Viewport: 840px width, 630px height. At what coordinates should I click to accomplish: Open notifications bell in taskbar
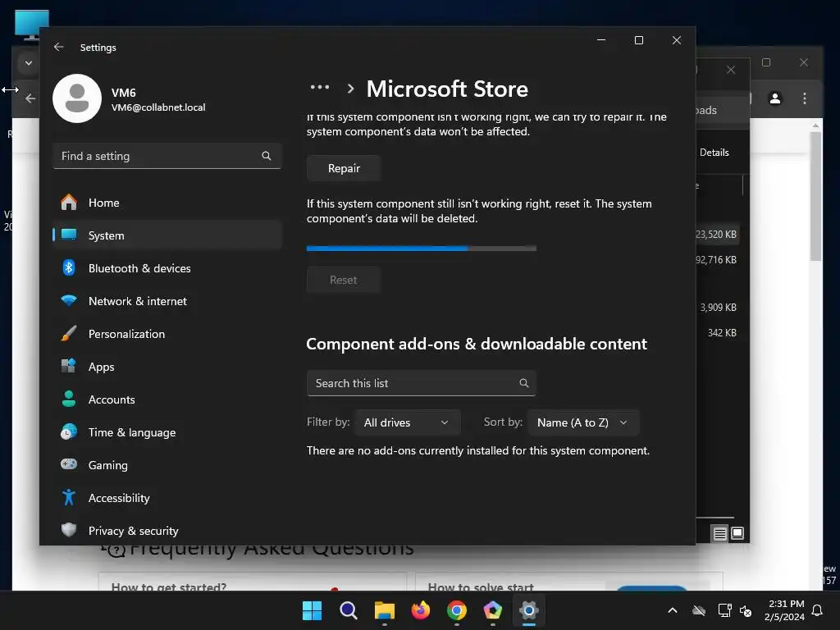[x=818, y=610]
